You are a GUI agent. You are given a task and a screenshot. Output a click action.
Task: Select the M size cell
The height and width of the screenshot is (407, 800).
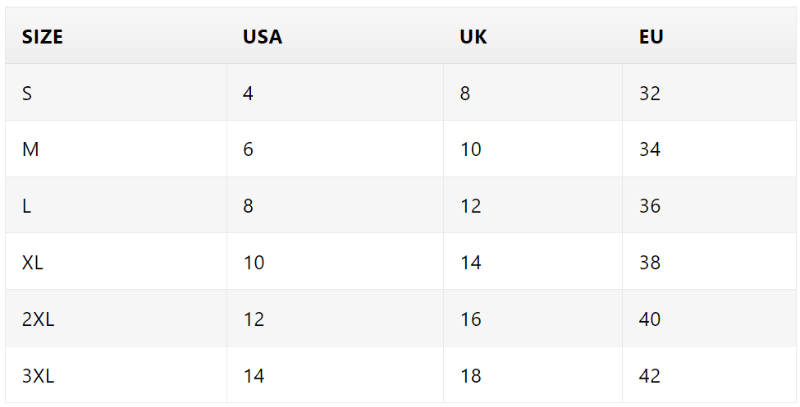tap(30, 150)
